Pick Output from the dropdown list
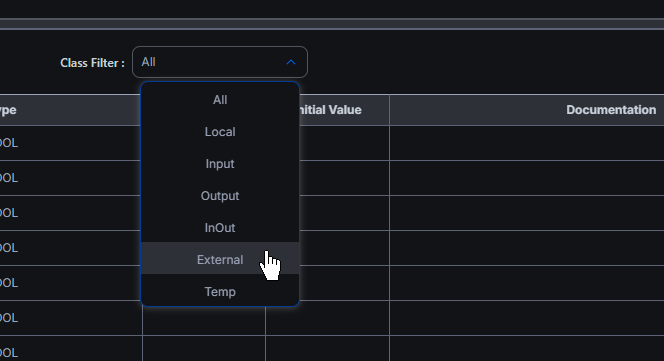664x361 pixels. 220,196
